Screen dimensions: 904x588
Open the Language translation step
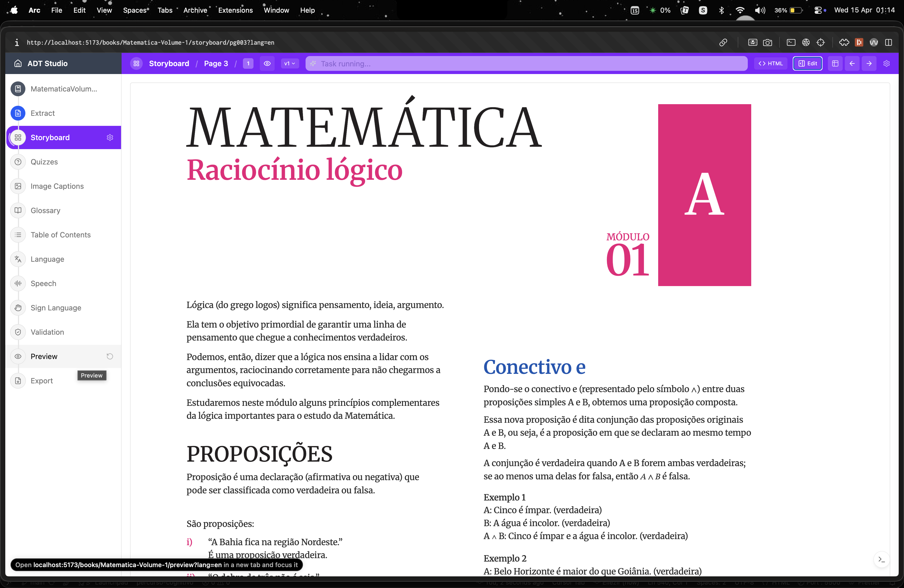pyautogui.click(x=47, y=259)
